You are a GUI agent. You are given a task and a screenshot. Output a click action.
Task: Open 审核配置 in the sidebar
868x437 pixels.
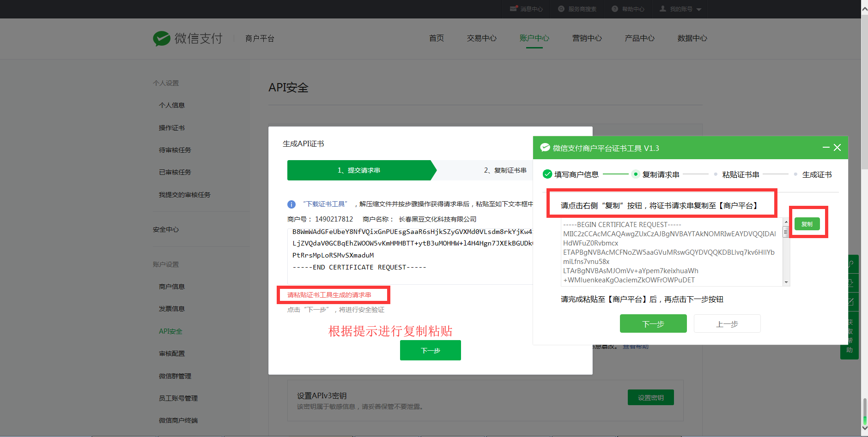172,353
